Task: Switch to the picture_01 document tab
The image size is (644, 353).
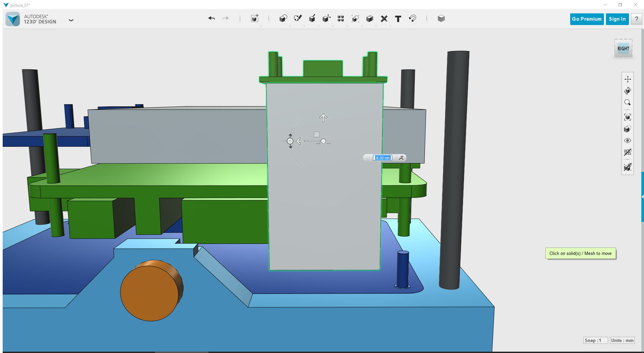Action: tap(19, 5)
